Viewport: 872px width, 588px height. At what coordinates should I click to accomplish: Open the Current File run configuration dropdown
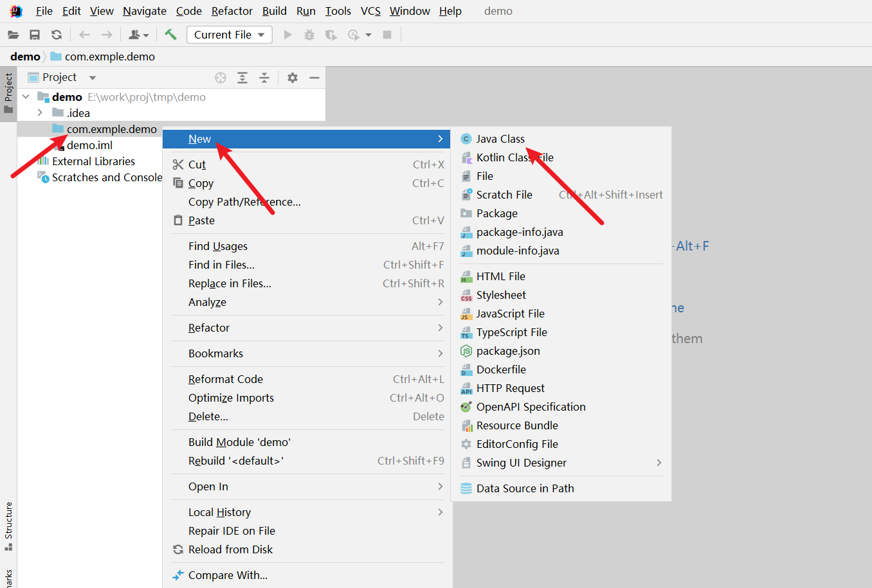(230, 35)
